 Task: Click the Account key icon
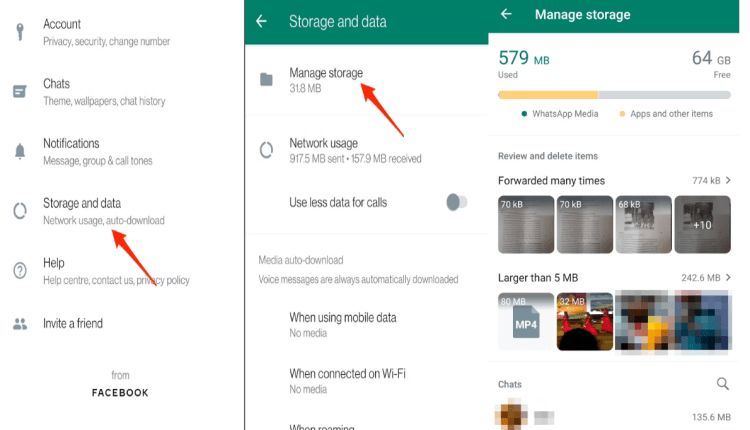point(20,32)
